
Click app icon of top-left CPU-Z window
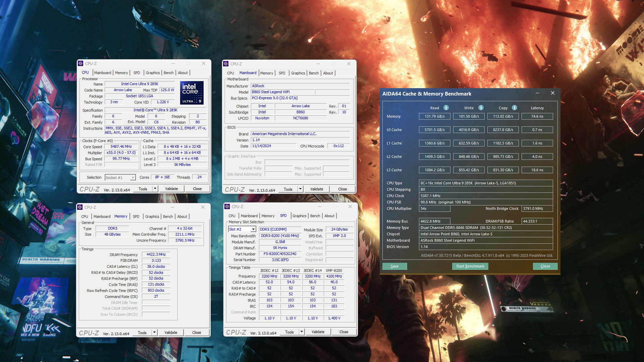coord(80,63)
